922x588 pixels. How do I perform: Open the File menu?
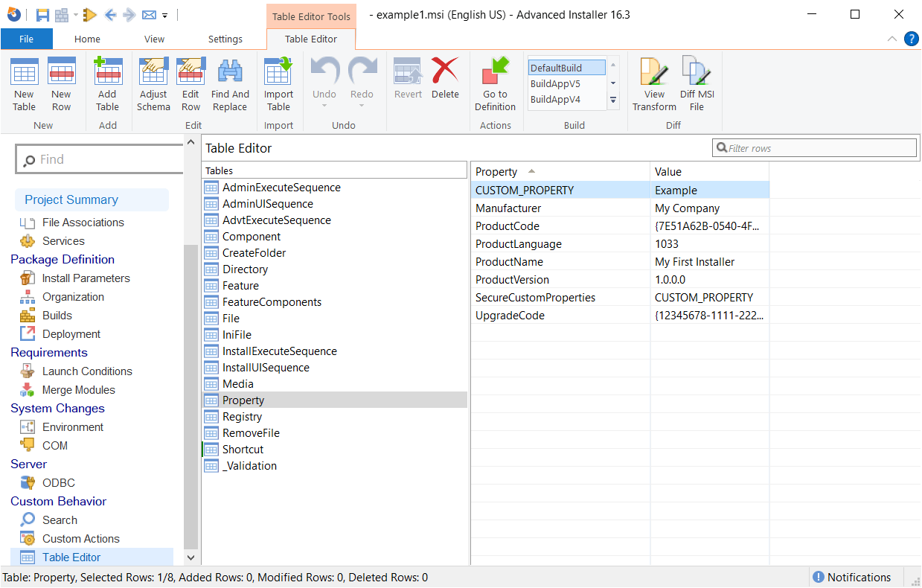click(x=27, y=39)
